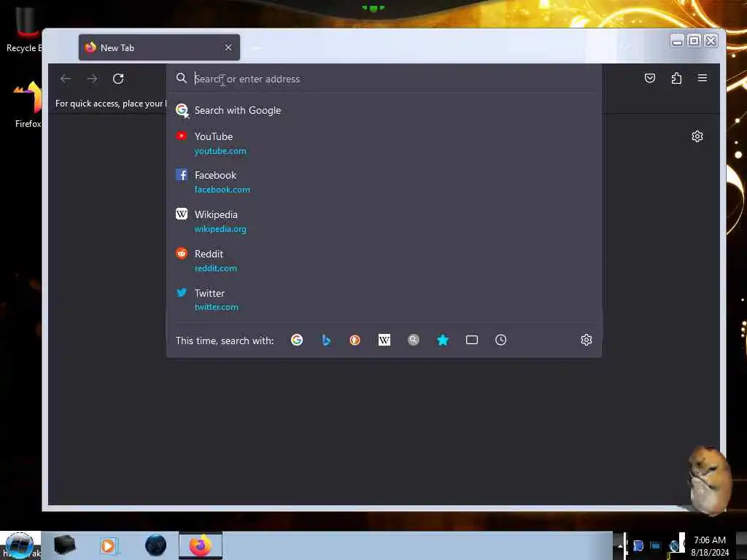The width and height of the screenshot is (747, 560).
Task: Minimize the Firefox window
Action: [677, 41]
